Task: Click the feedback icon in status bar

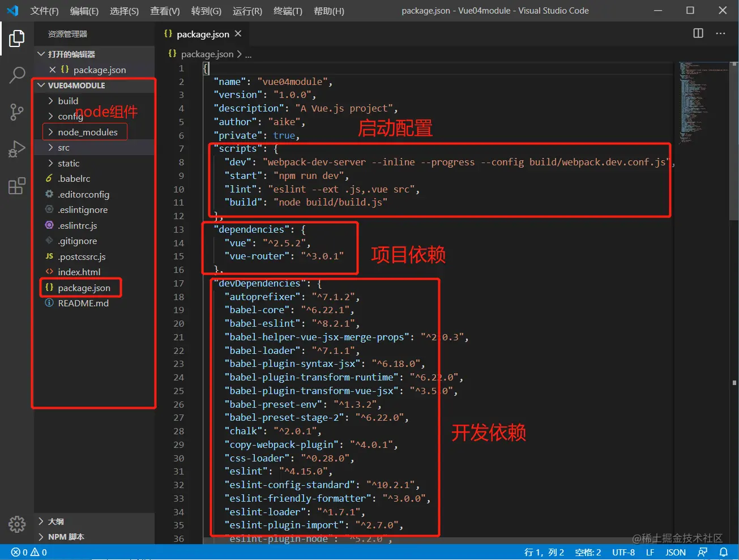Action: pos(703,552)
